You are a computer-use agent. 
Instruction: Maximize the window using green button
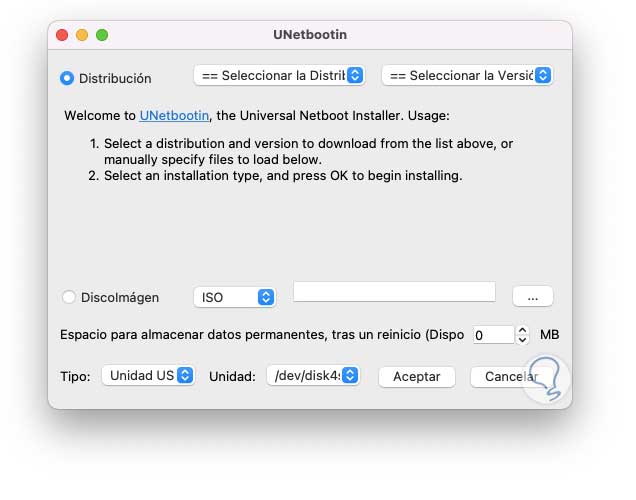(102, 35)
